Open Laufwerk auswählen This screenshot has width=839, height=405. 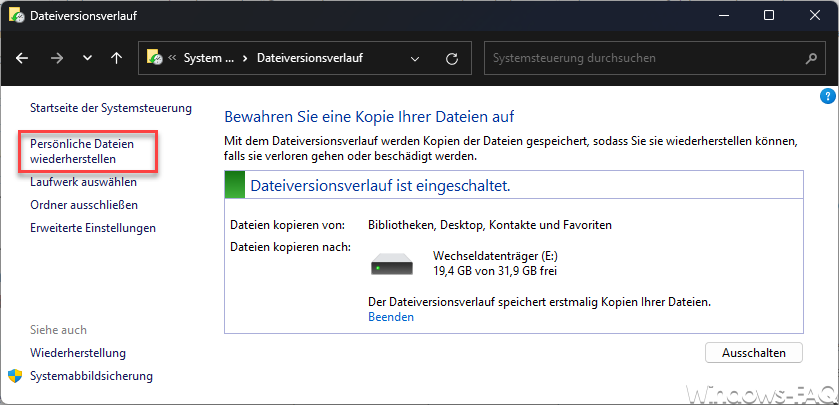pyautogui.click(x=83, y=182)
